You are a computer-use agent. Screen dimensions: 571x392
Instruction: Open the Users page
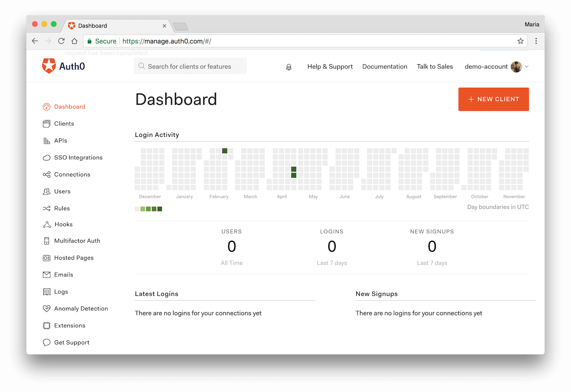tap(62, 191)
